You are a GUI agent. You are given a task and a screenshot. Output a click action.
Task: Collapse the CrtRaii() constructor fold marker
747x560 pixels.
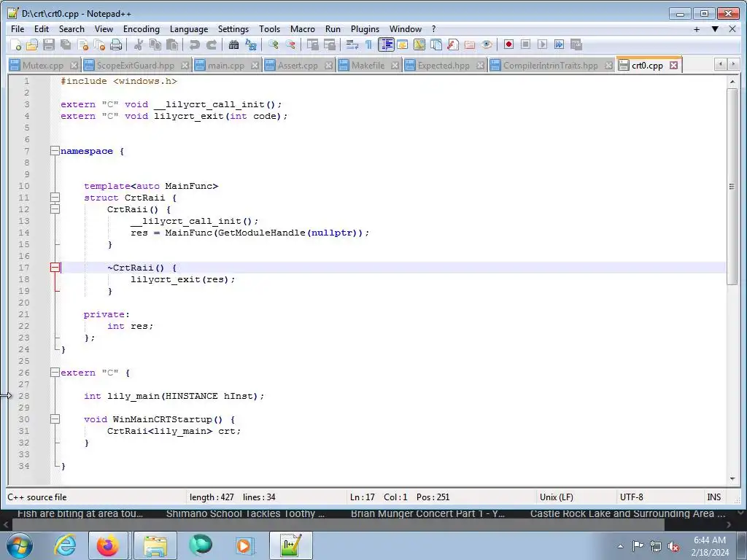[x=55, y=209]
